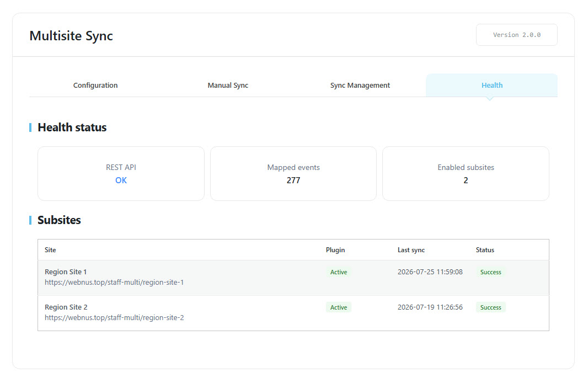Click Active badge for Region Site 2

coord(339,307)
